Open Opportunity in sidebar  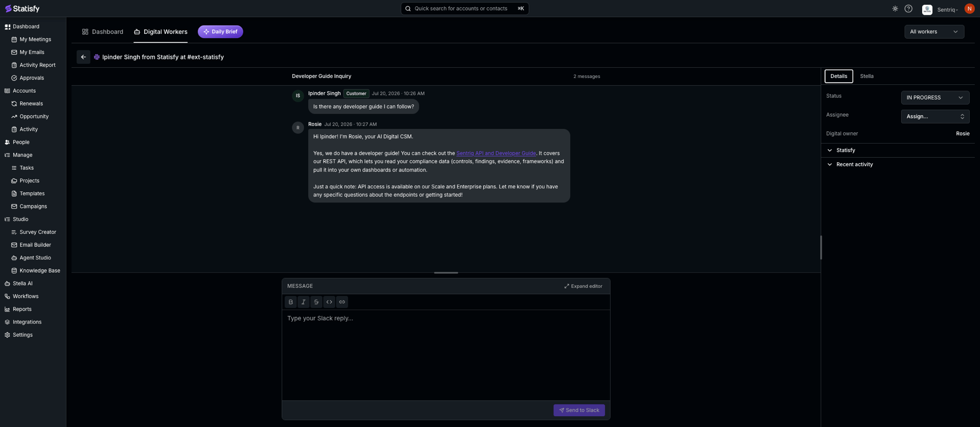[34, 116]
